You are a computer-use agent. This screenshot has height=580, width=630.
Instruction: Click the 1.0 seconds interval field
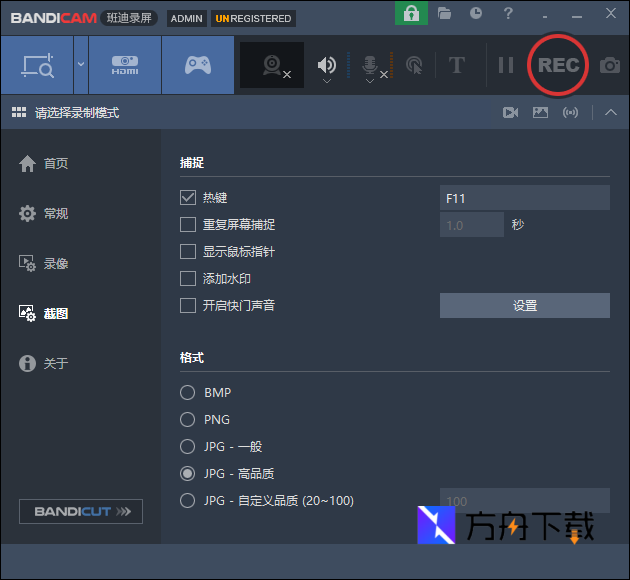tap(472, 225)
